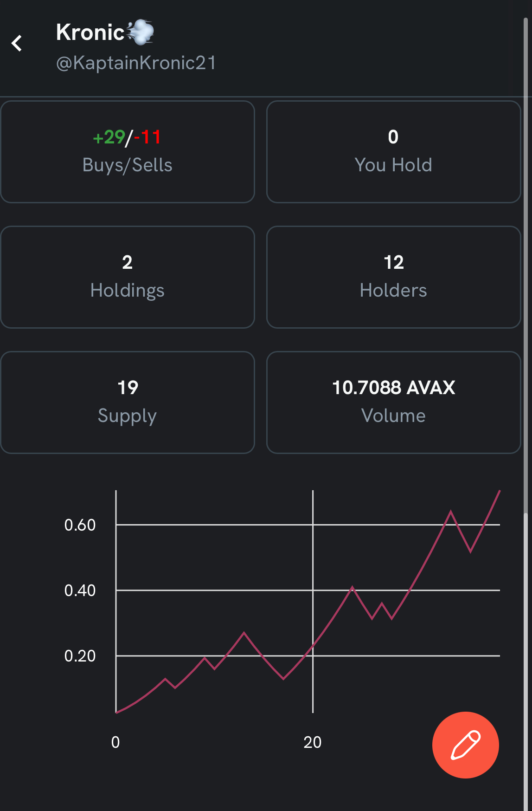The image size is (532, 811).
Task: Tap the orange pencil compose button
Action: tap(465, 745)
